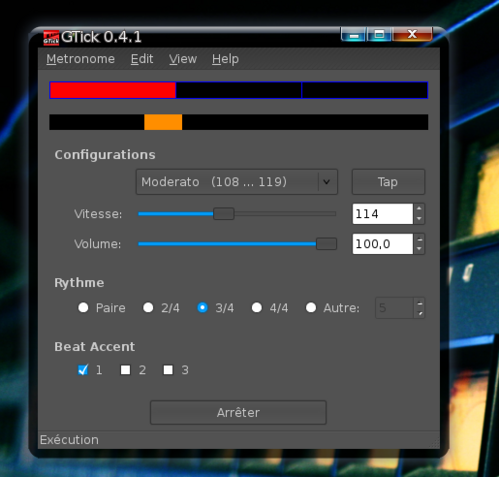Decrease Volume with the down stepper arrow

tap(419, 249)
